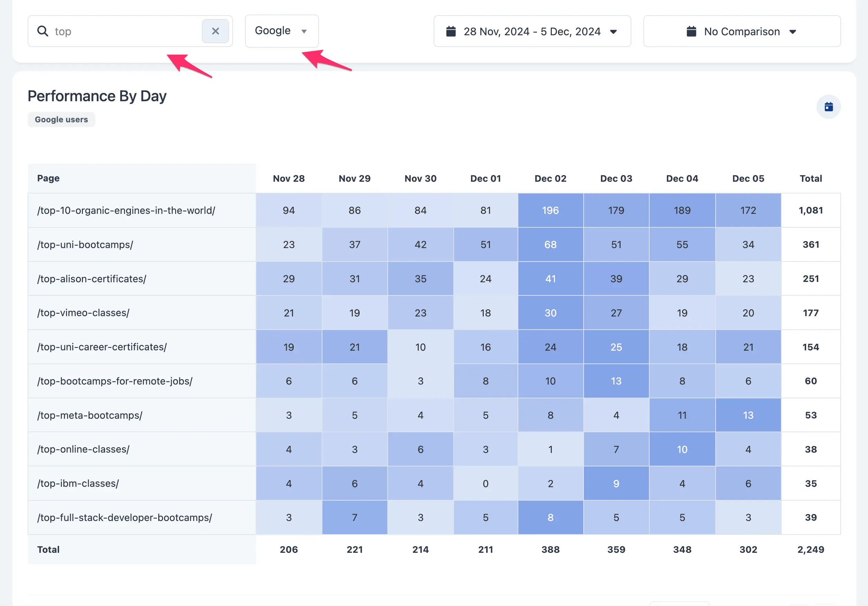Viewport: 868px width, 606px height.
Task: Click the Total column header
Action: [x=811, y=178]
